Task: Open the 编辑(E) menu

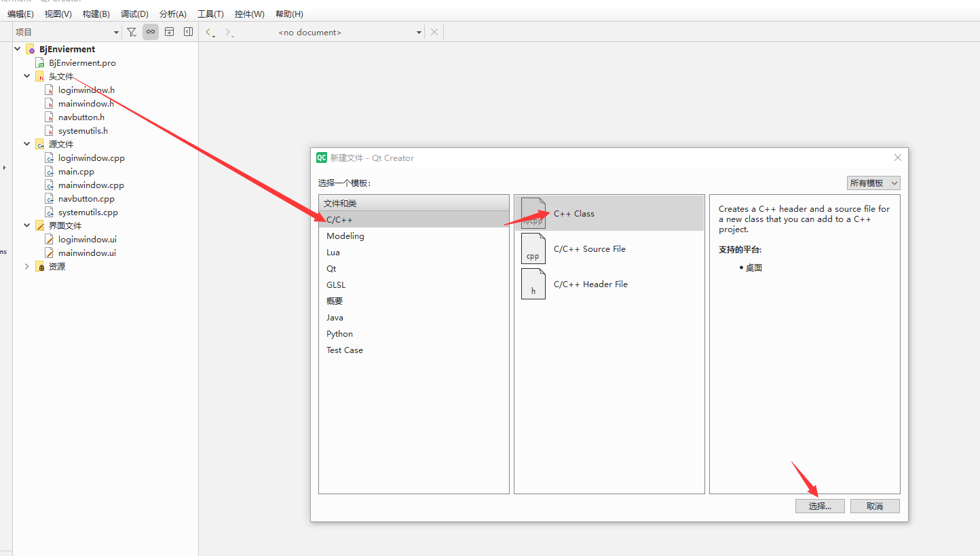Action: (20, 14)
